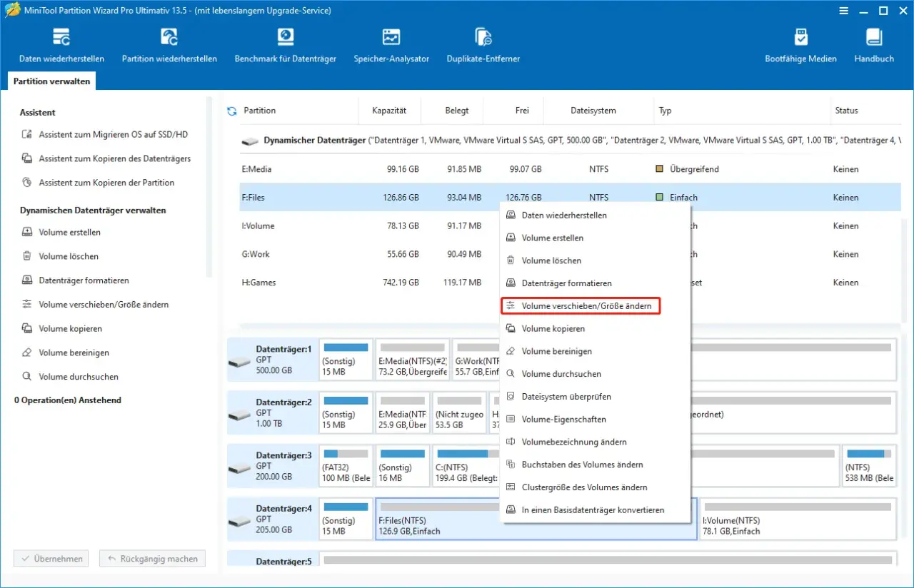
Task: Open the Daten wiederherstellen toolbar icon
Action: pos(61,46)
